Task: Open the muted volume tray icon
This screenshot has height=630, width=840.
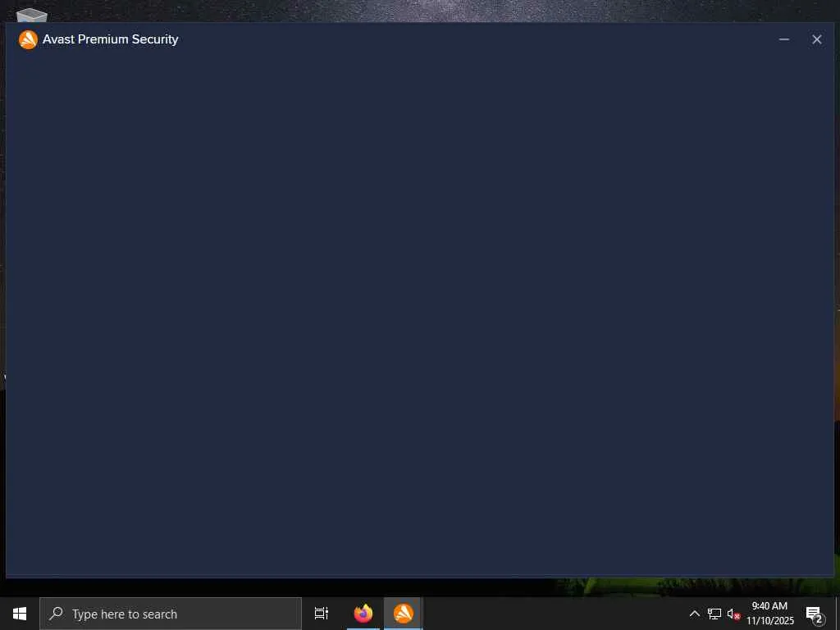Action: click(733, 614)
